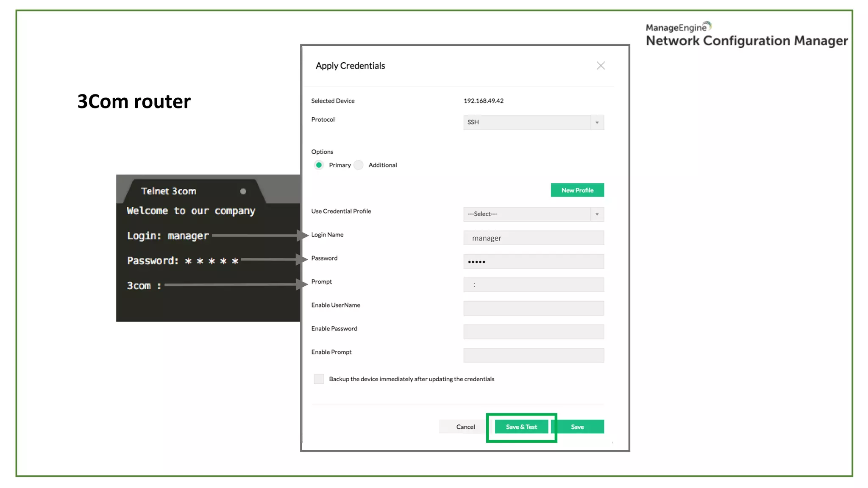The image size is (868, 488).
Task: Click the Save button
Action: [x=577, y=427]
